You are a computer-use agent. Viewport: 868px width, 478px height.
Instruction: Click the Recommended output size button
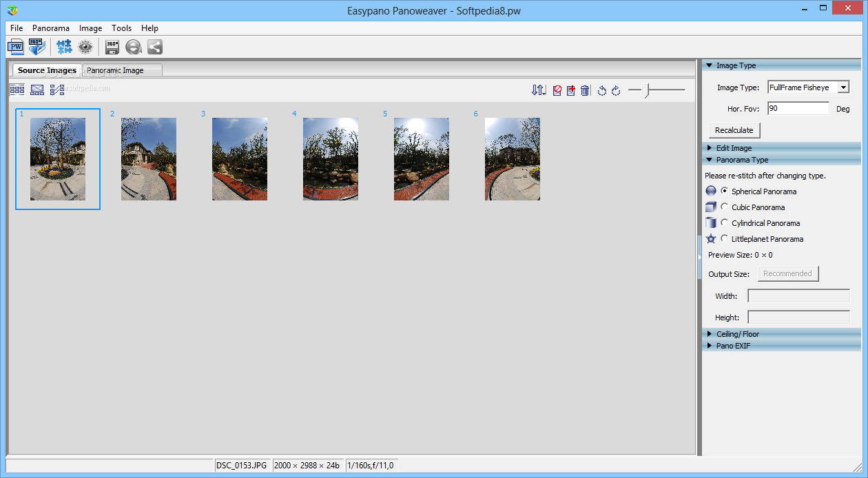point(787,273)
